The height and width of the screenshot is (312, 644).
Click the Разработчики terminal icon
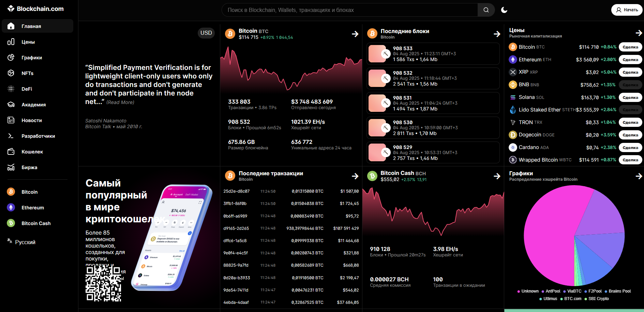pyautogui.click(x=11, y=136)
